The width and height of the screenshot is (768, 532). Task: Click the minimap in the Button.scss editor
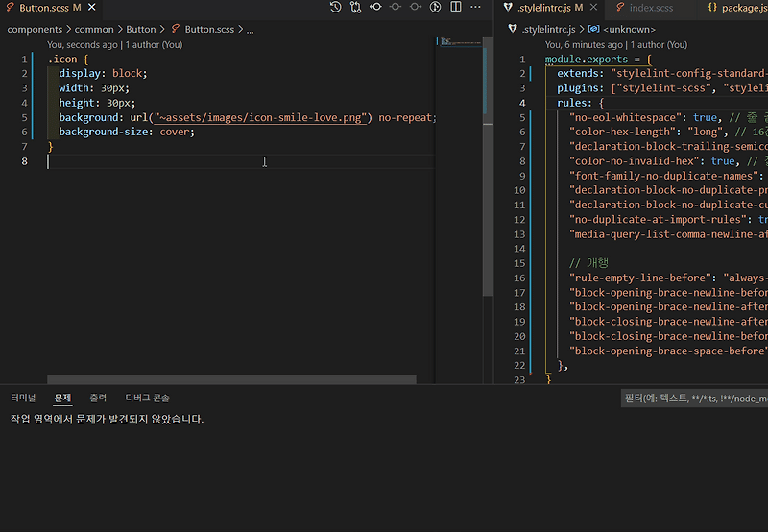[456, 44]
